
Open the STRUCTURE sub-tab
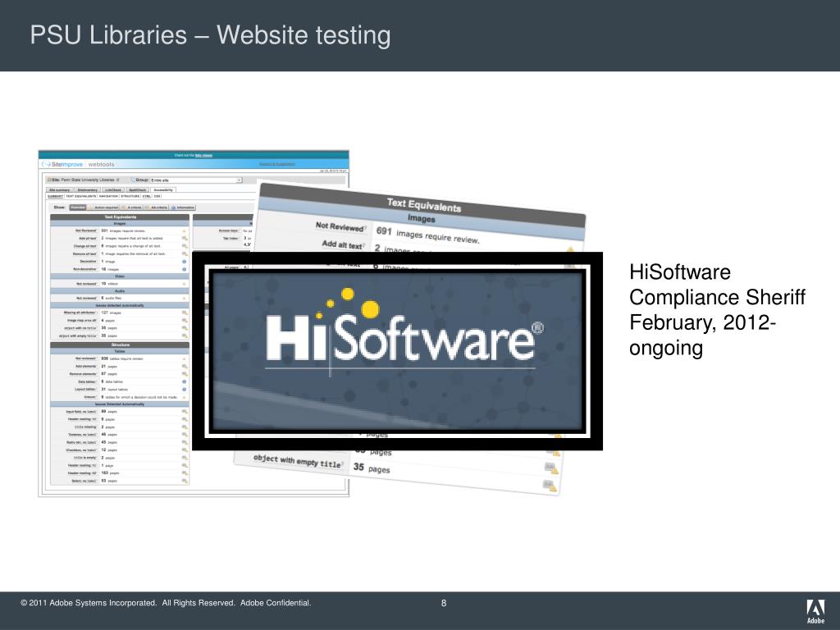(130, 196)
